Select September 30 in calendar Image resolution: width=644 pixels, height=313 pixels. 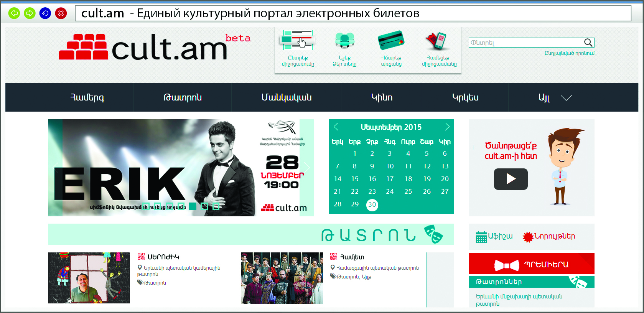pos(372,205)
